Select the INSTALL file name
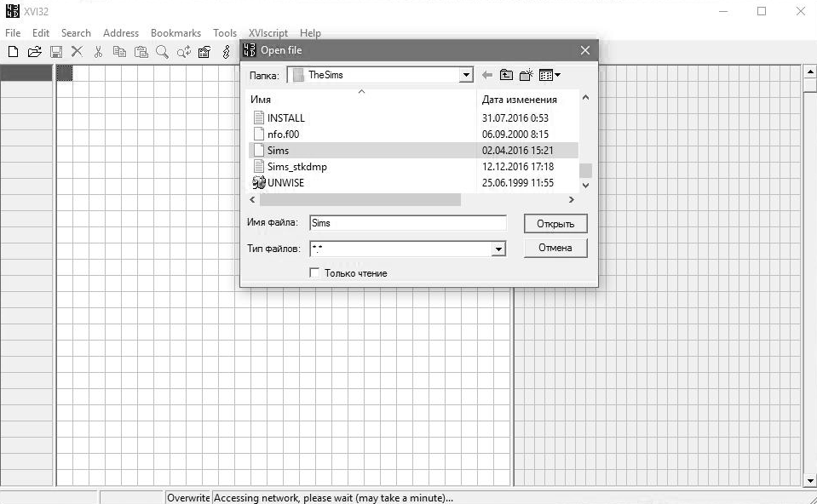The height and width of the screenshot is (504, 817). coord(286,118)
